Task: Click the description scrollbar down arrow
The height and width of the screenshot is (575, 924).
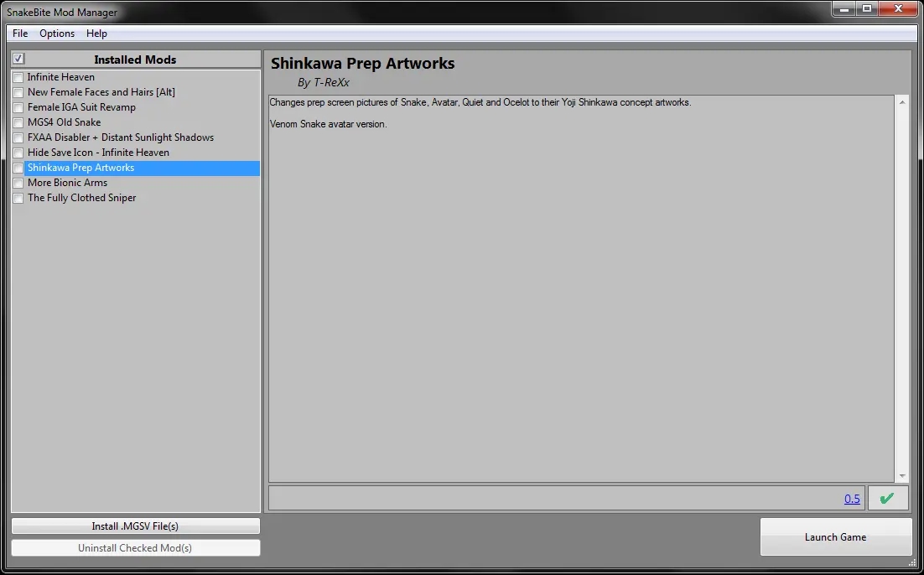Action: pyautogui.click(x=902, y=476)
